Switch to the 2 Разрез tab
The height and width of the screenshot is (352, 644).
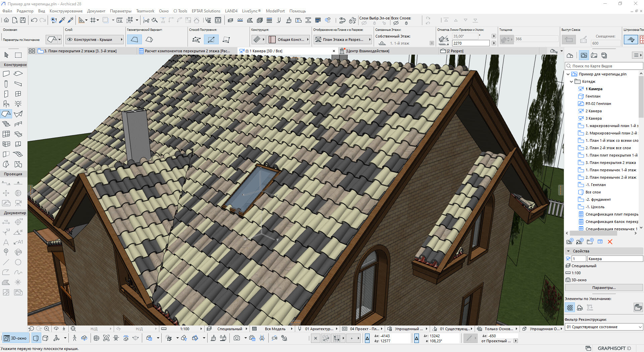(x=454, y=51)
